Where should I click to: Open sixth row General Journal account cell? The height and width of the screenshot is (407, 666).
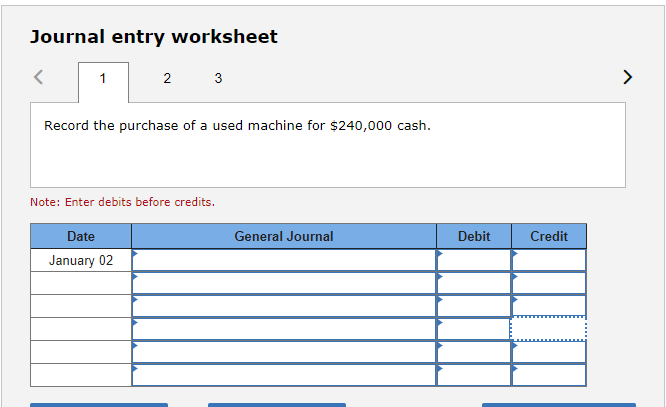tap(284, 375)
